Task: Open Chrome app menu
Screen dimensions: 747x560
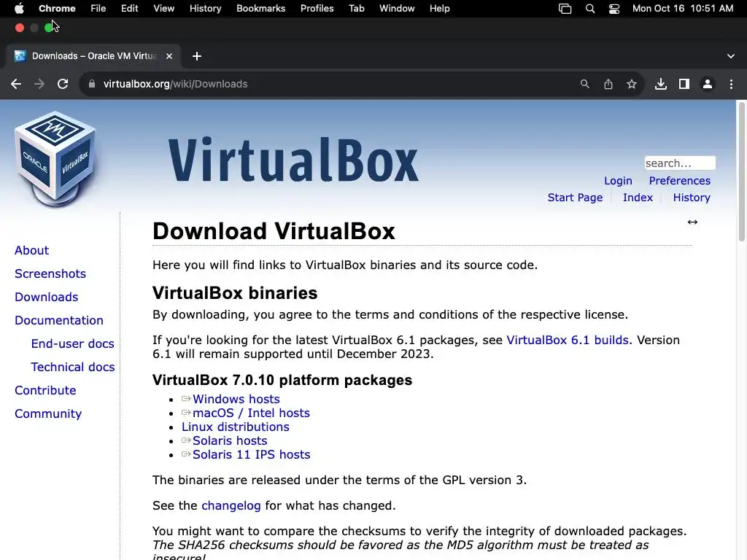Action: [x=57, y=9]
